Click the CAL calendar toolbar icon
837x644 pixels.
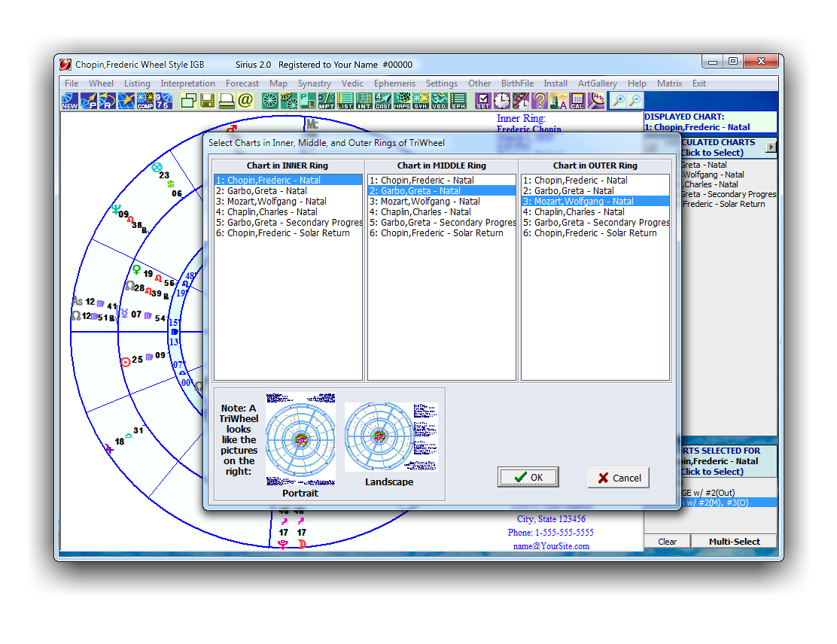coord(577,100)
